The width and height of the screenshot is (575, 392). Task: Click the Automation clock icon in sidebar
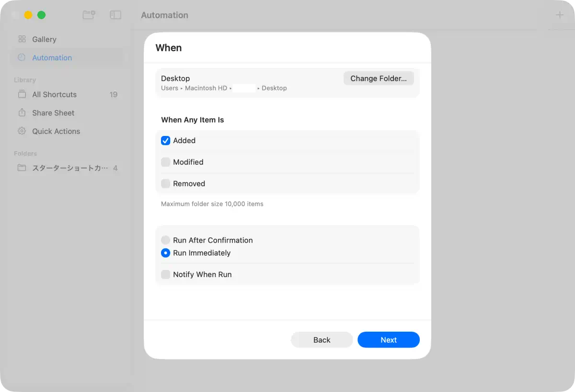[x=22, y=57]
